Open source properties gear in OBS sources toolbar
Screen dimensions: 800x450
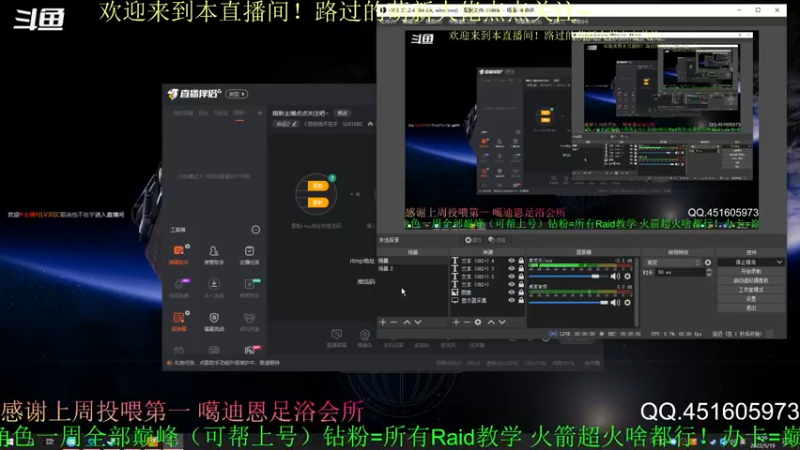pos(478,322)
